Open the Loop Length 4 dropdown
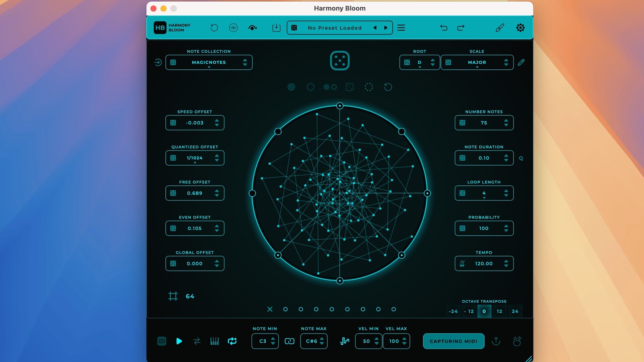 point(484,193)
